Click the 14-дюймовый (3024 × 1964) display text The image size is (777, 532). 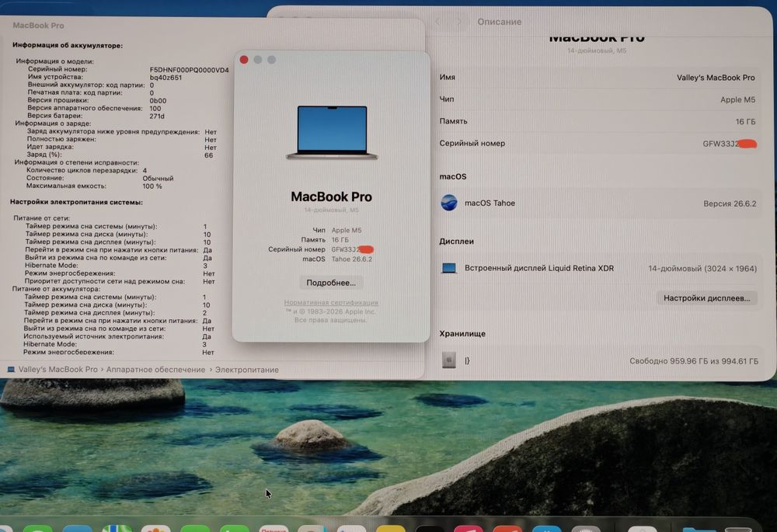pos(702,269)
